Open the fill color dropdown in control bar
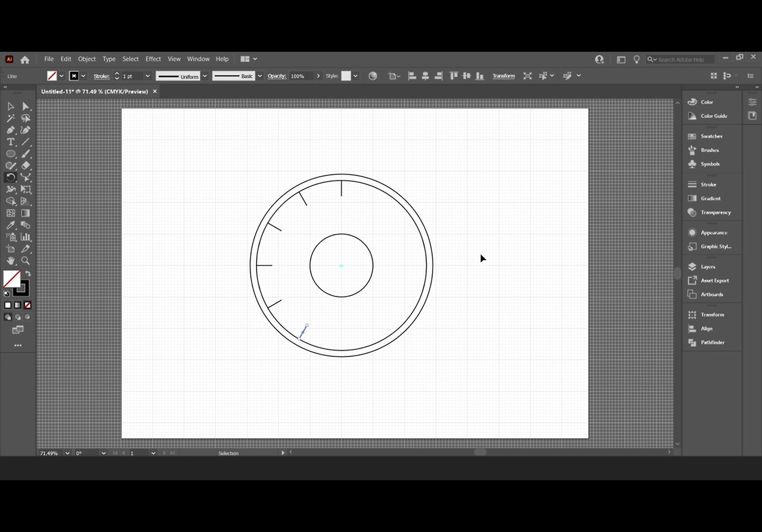The height and width of the screenshot is (532, 762). click(x=61, y=76)
